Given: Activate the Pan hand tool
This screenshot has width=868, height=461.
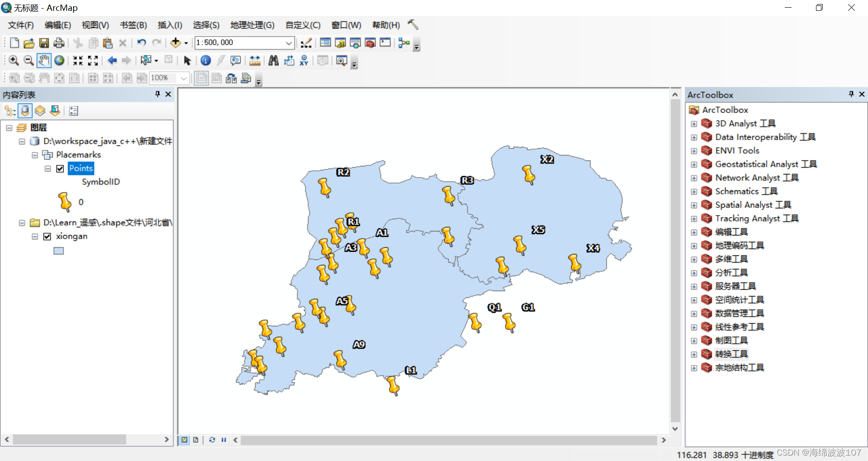Looking at the screenshot, I should point(44,61).
